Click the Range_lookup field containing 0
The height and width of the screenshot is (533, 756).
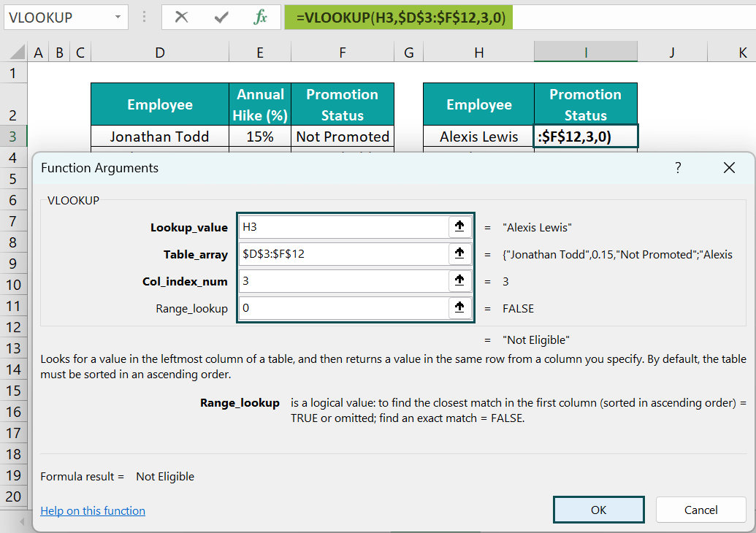click(343, 307)
